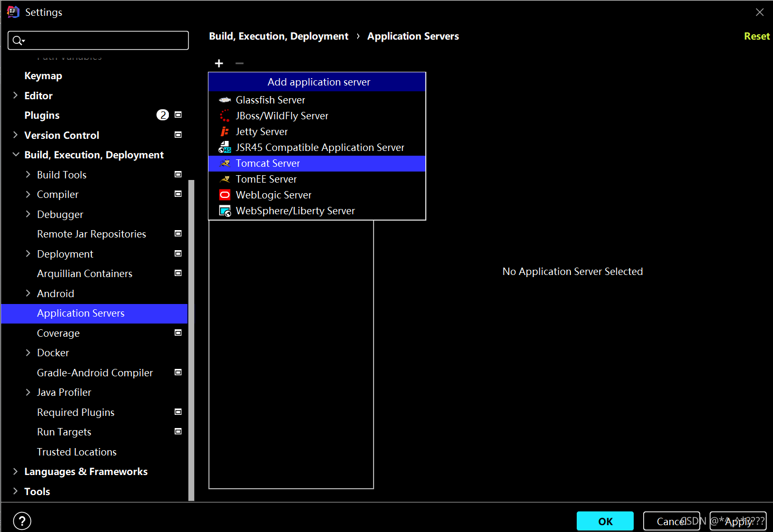The image size is (773, 532).
Task: Click the search magnifier icon
Action: pyautogui.click(x=18, y=41)
